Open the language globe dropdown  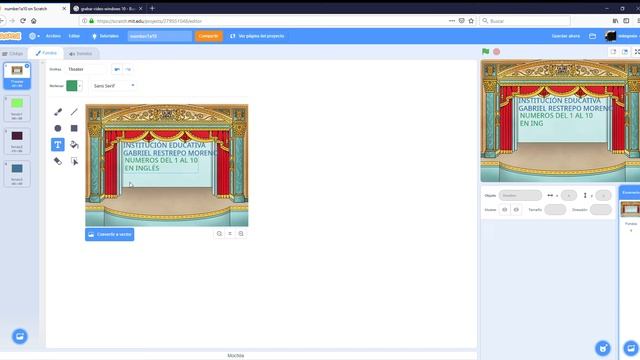tap(34, 36)
